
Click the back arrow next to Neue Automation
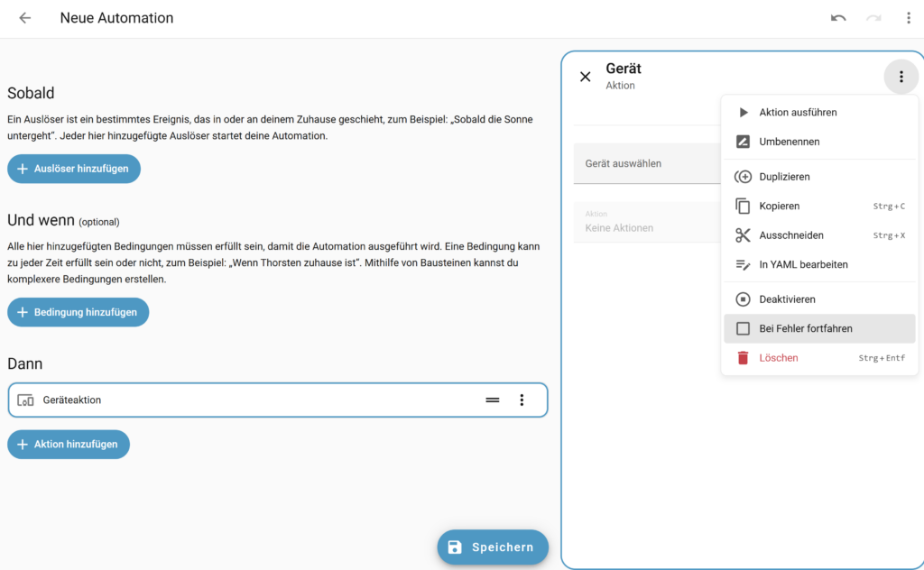[24, 18]
